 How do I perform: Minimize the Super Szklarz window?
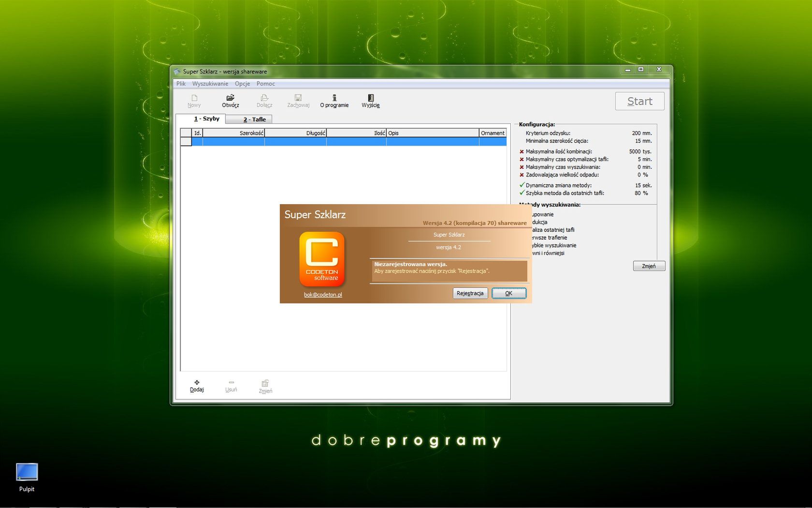tap(627, 70)
